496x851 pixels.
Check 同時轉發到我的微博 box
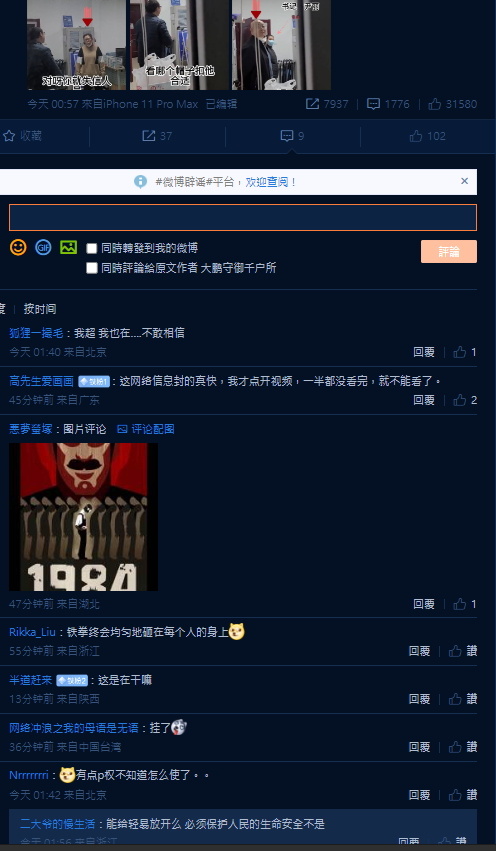[92, 249]
